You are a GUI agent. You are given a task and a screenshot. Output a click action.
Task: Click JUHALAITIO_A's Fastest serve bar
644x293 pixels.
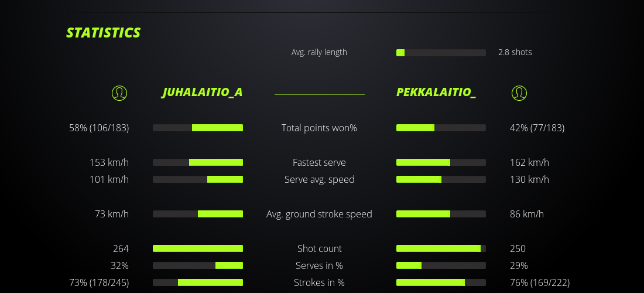pos(198,162)
